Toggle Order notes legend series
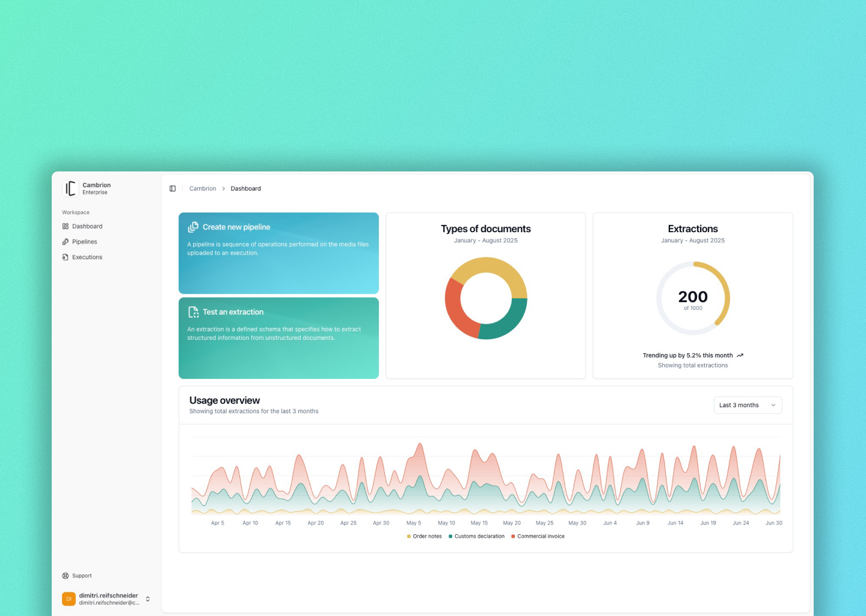This screenshot has height=616, width=866. (425, 537)
